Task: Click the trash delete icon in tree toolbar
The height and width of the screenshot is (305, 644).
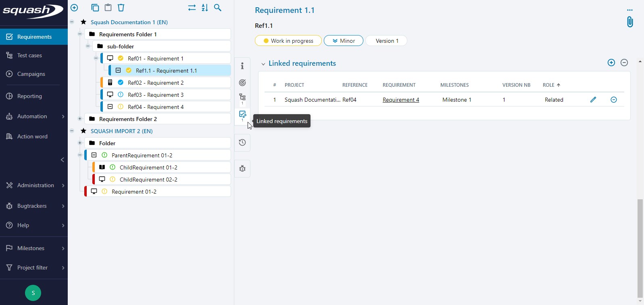Action: 121,8
